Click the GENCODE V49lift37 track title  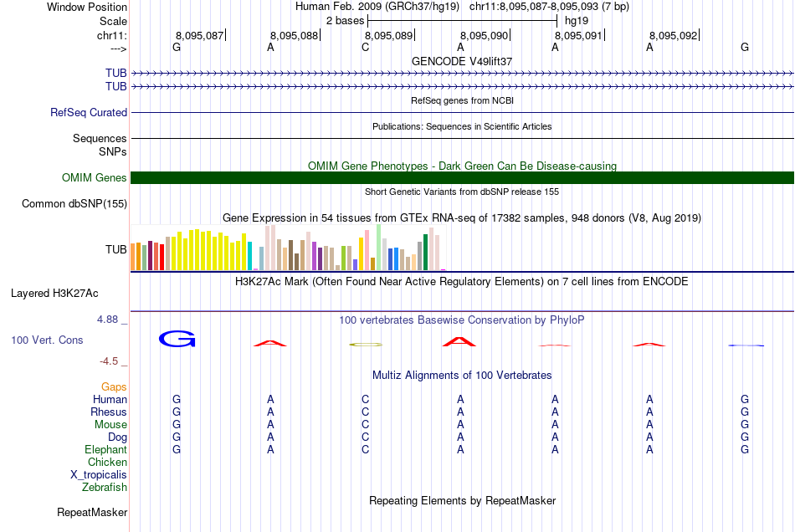[x=462, y=61]
